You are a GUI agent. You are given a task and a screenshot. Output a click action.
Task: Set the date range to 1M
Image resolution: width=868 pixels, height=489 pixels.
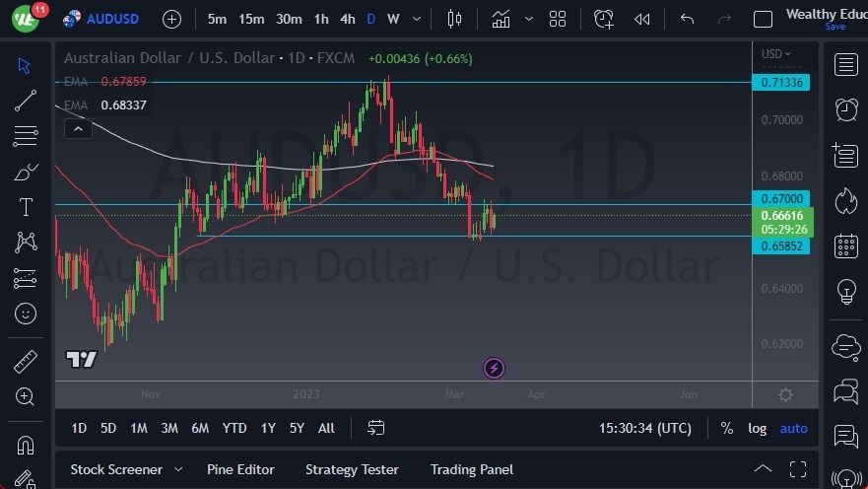[x=138, y=428]
